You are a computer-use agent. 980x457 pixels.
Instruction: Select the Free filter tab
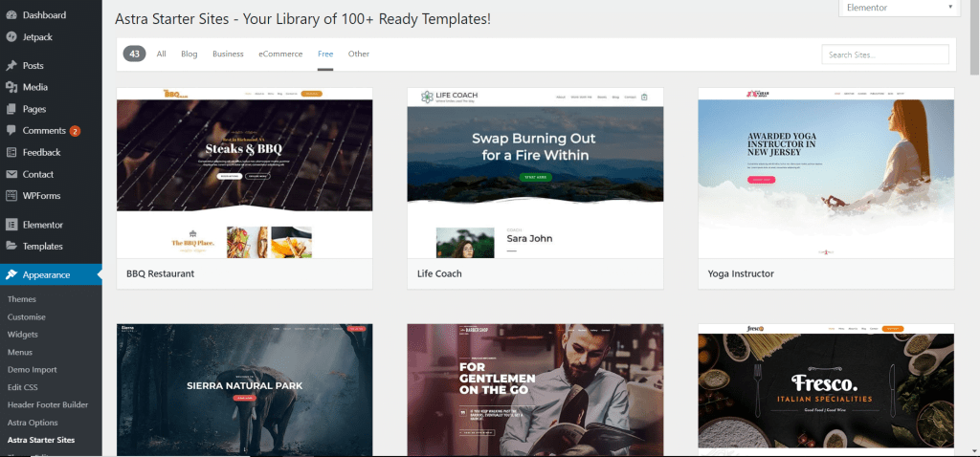tap(325, 54)
